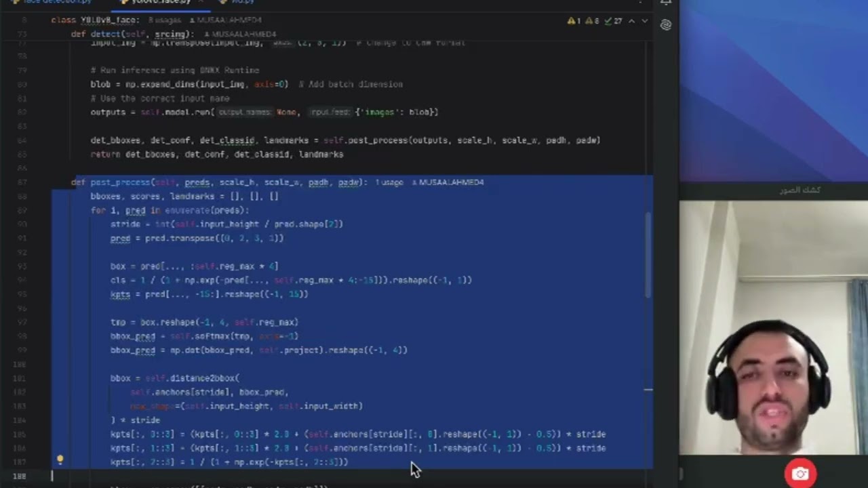The width and height of the screenshot is (868, 488).
Task: Click the '# Run inference' comment line
Action: pyautogui.click(x=175, y=70)
